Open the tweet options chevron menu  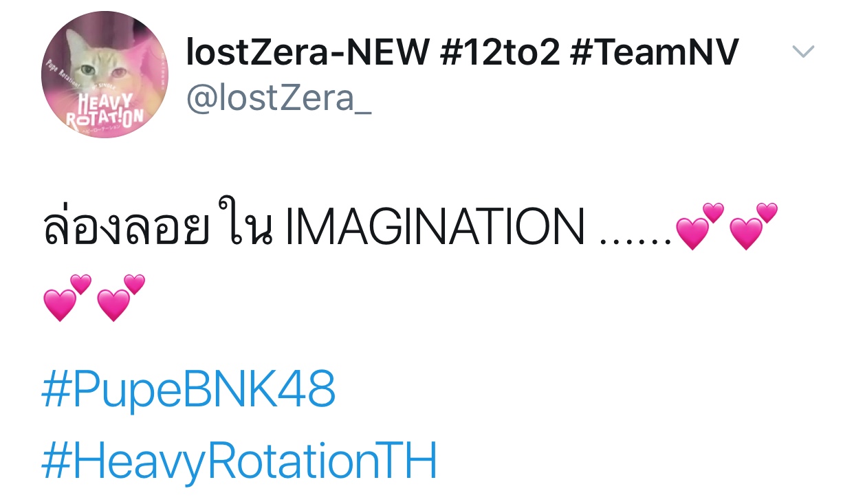[803, 52]
